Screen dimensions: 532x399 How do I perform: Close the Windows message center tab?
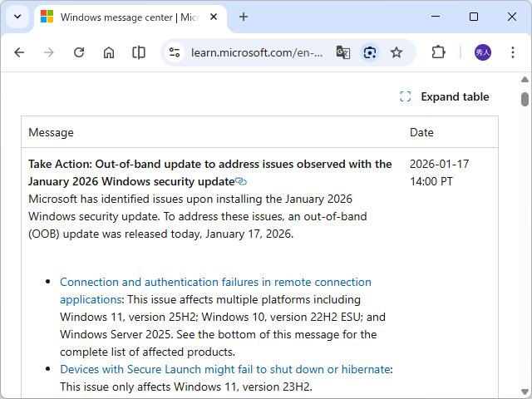[214, 17]
